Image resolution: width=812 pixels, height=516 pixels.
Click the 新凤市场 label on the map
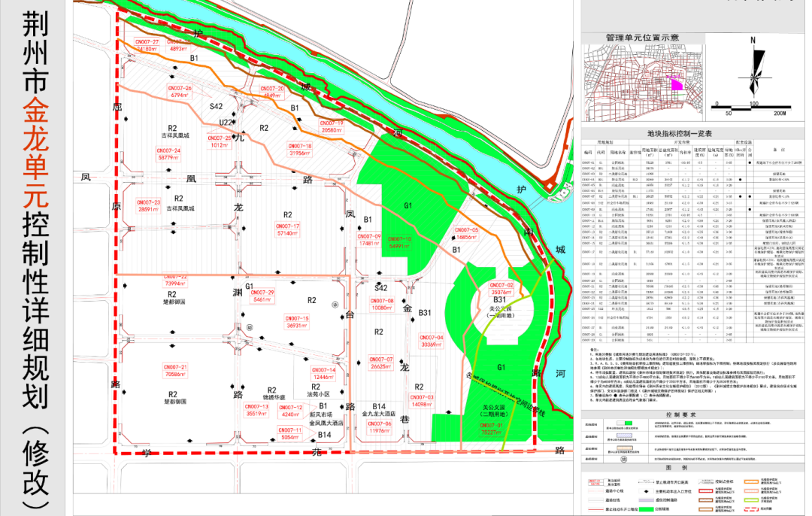tap(320, 414)
